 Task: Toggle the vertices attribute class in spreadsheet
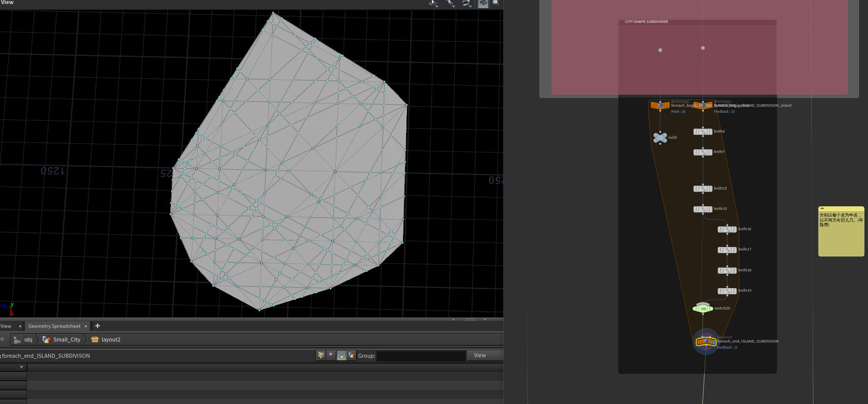331,356
